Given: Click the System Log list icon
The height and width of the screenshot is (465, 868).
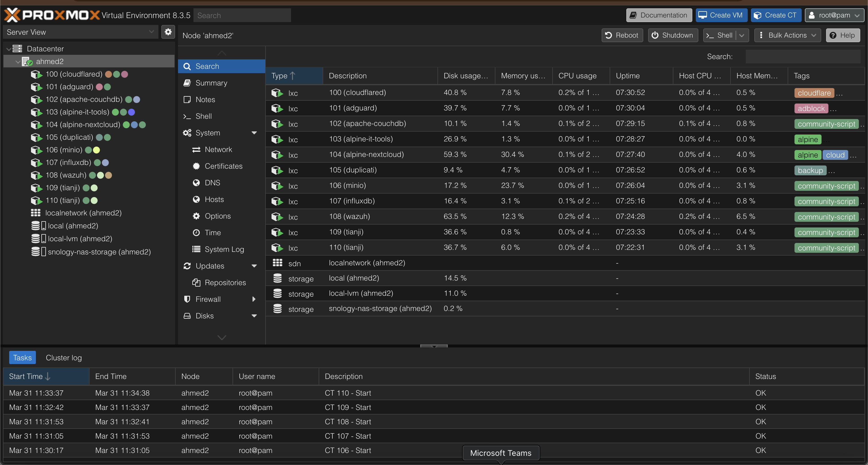Looking at the screenshot, I should 196,249.
